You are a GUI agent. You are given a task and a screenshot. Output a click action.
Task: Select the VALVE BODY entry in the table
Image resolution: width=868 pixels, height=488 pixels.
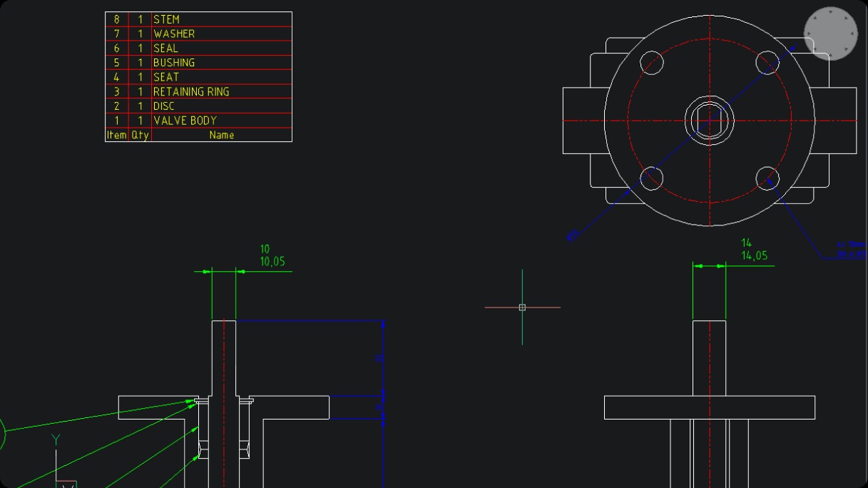(185, 121)
